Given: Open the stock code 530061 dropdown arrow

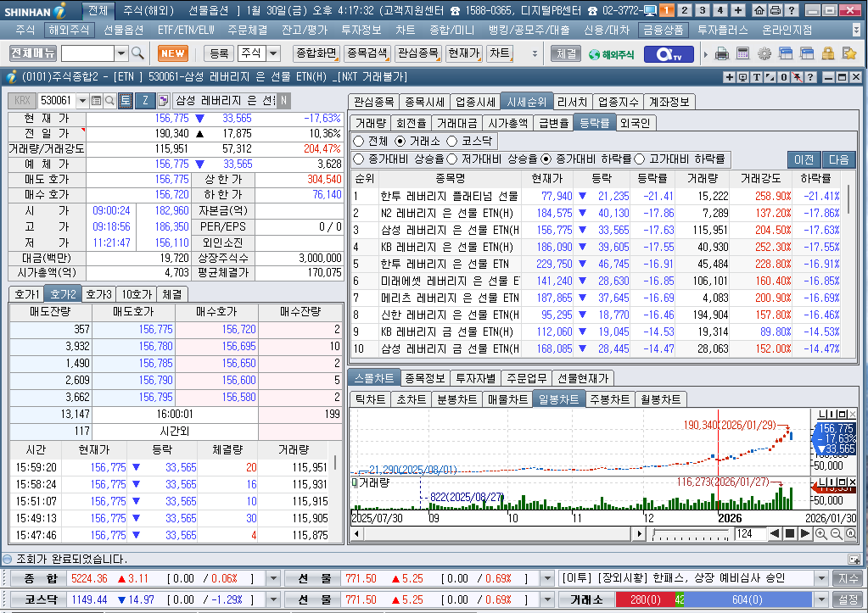Looking at the screenshot, I should pyautogui.click(x=82, y=100).
